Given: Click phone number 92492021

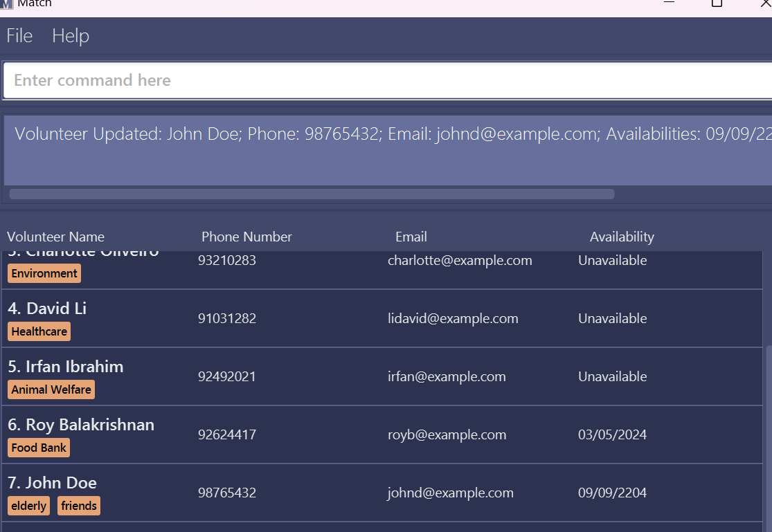Looking at the screenshot, I should [227, 376].
